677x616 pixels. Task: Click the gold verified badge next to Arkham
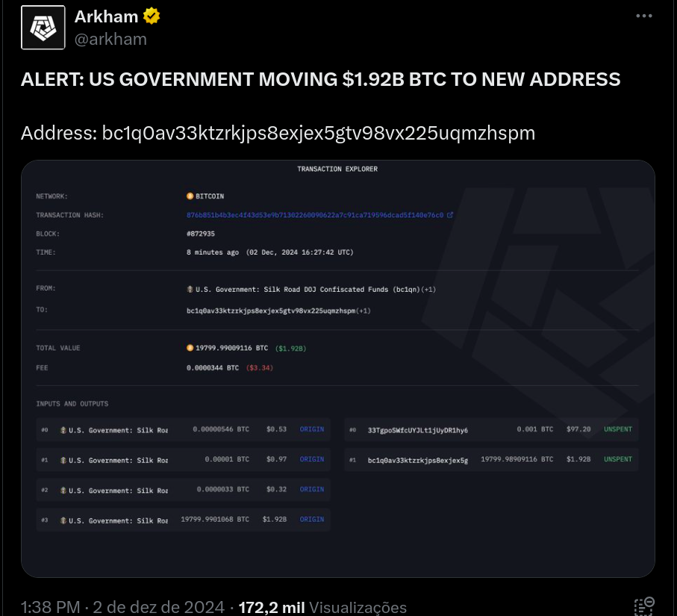152,16
